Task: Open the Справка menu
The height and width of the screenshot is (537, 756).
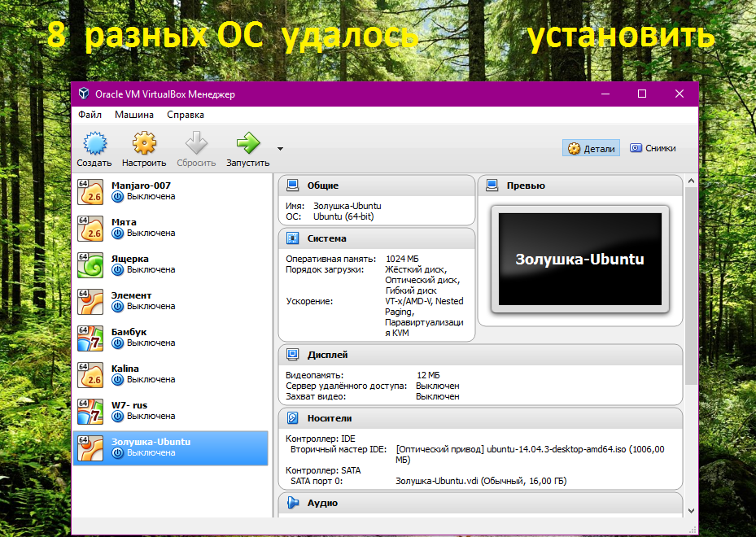Action: coord(186,115)
